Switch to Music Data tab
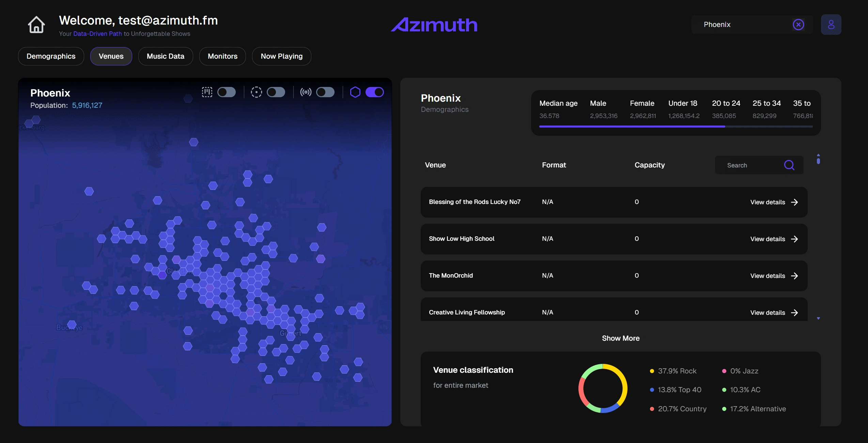Viewport: 868px width, 443px height. click(166, 56)
